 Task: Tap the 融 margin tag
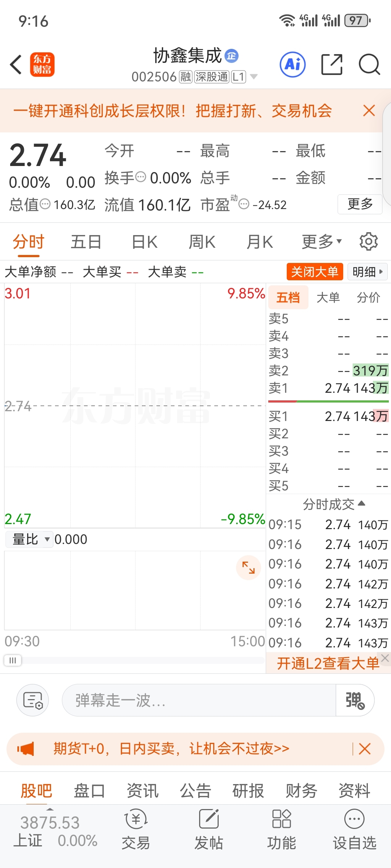(x=186, y=77)
